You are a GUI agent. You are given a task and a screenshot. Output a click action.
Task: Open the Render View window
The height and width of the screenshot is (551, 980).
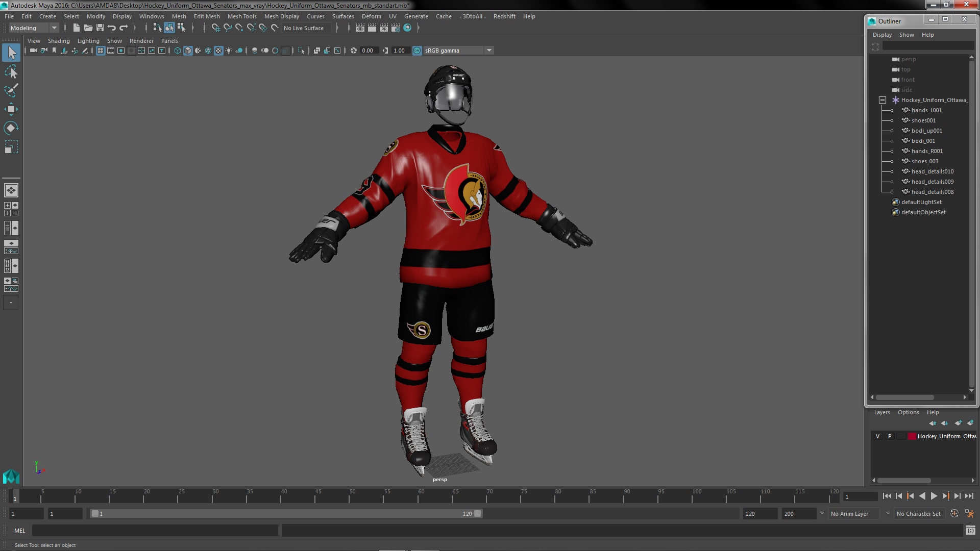(x=360, y=28)
